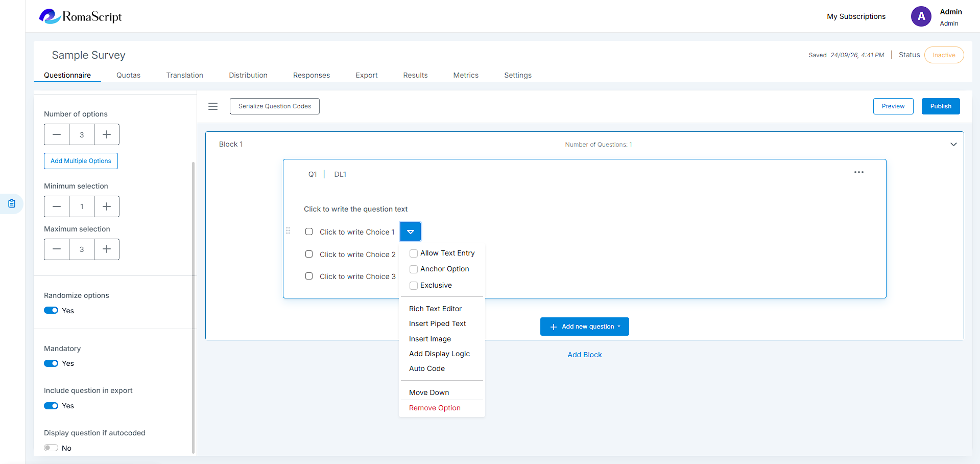980x464 pixels.
Task: Open My Subscriptions link
Action: (856, 16)
